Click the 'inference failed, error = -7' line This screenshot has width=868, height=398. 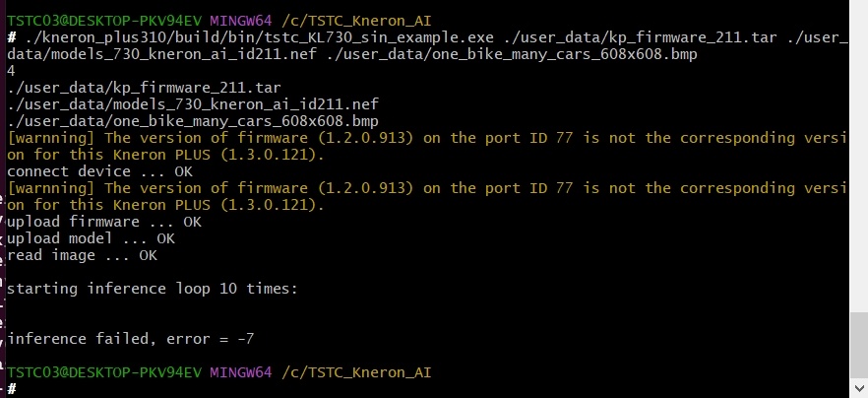pyautogui.click(x=131, y=339)
